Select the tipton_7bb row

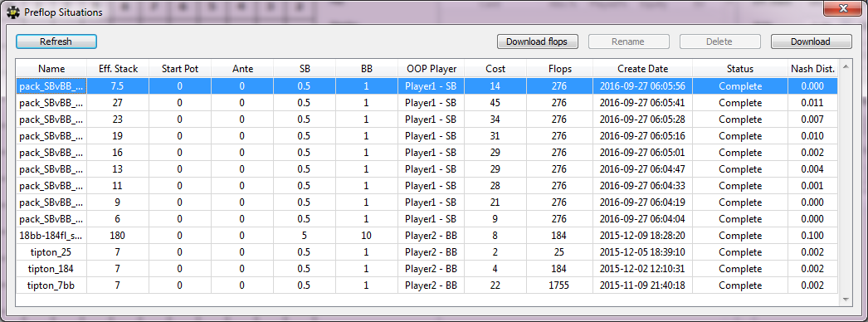point(427,285)
